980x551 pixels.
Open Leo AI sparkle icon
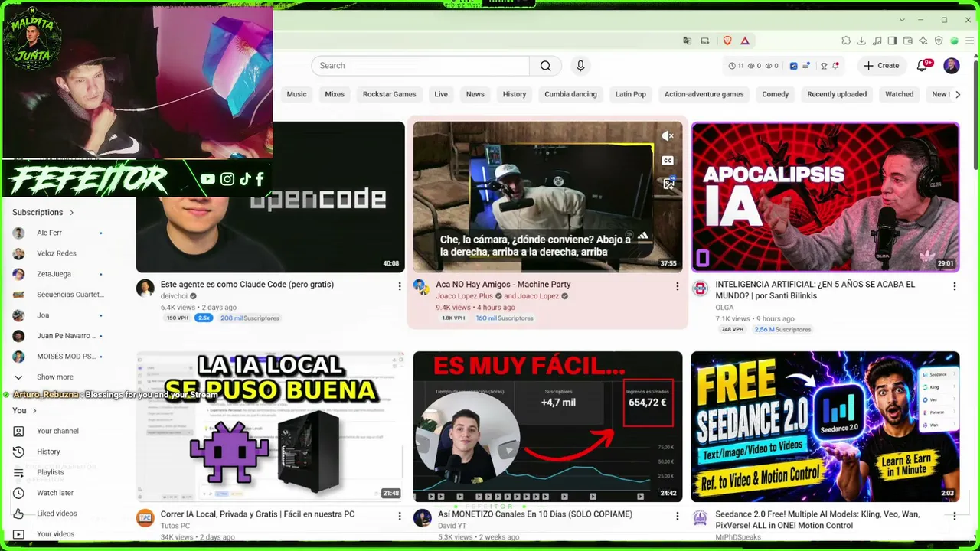(x=923, y=41)
